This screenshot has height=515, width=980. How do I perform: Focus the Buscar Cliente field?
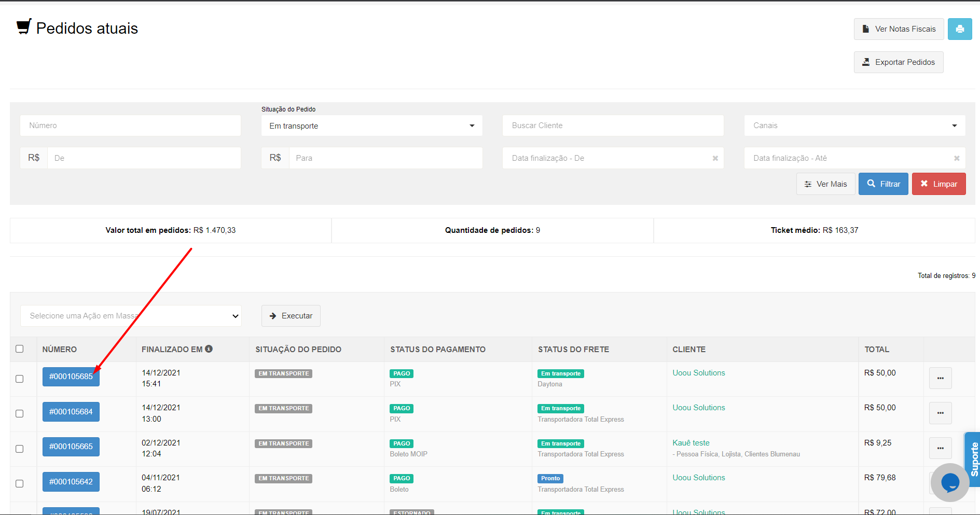pyautogui.click(x=613, y=126)
